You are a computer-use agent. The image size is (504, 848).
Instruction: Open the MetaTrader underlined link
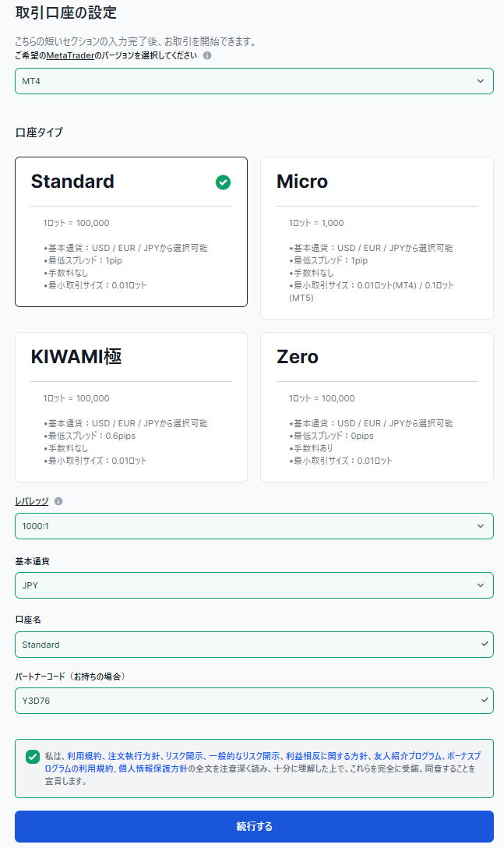click(70, 55)
